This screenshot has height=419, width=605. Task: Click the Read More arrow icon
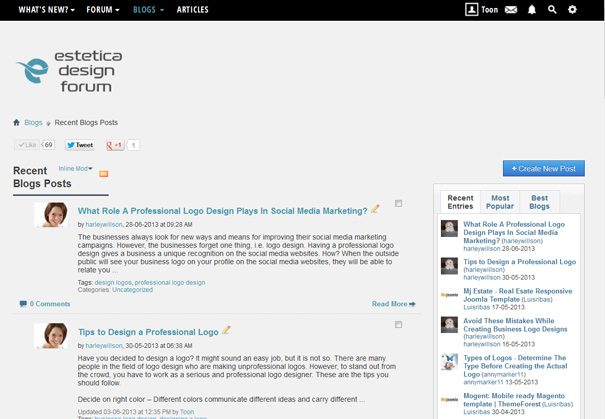[412, 304]
